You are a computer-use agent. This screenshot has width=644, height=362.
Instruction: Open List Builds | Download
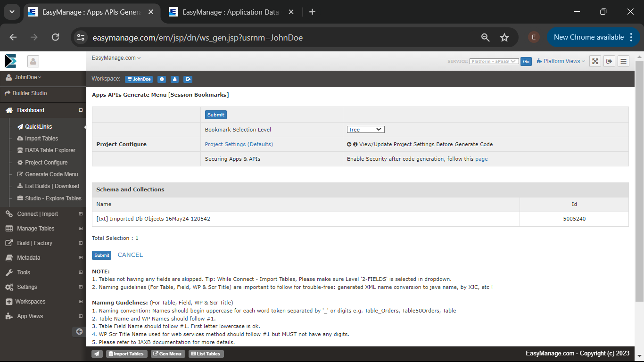[x=52, y=186]
